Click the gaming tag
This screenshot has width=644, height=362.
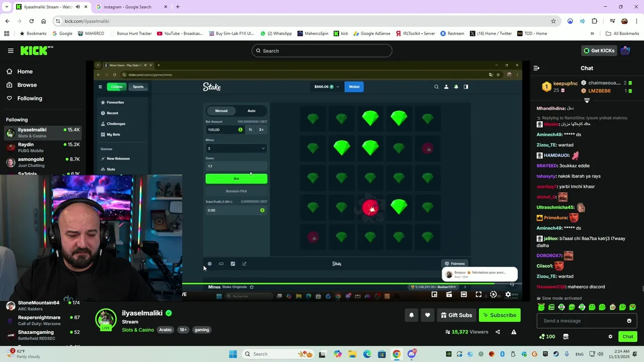tap(202, 330)
